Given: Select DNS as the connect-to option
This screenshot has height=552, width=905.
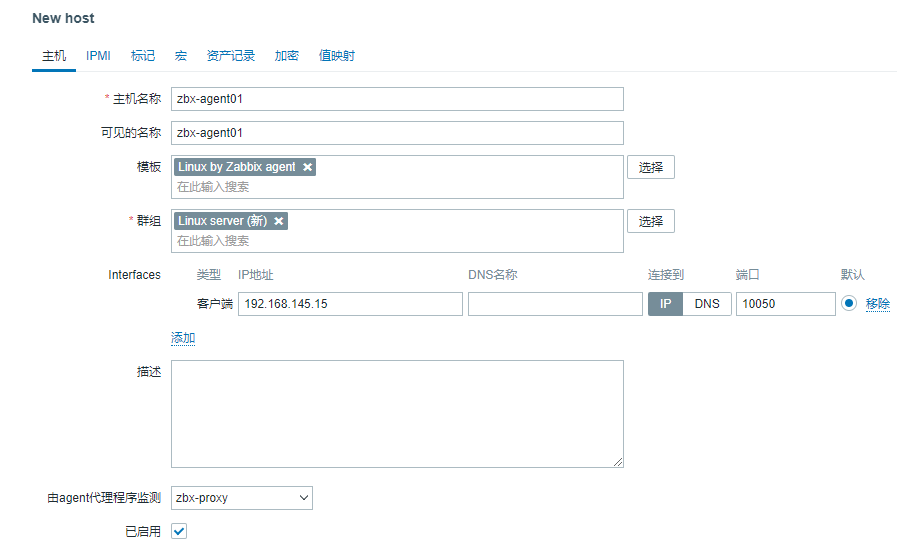Looking at the screenshot, I should tap(707, 304).
